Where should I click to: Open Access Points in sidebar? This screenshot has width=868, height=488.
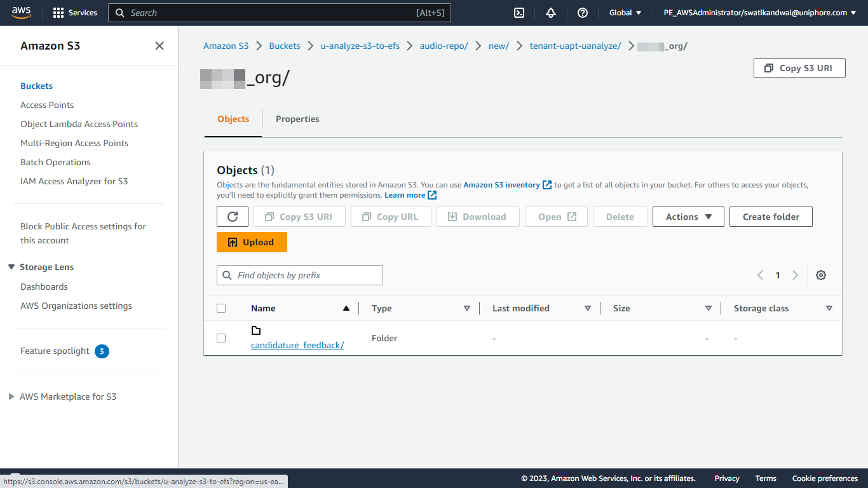click(x=47, y=105)
